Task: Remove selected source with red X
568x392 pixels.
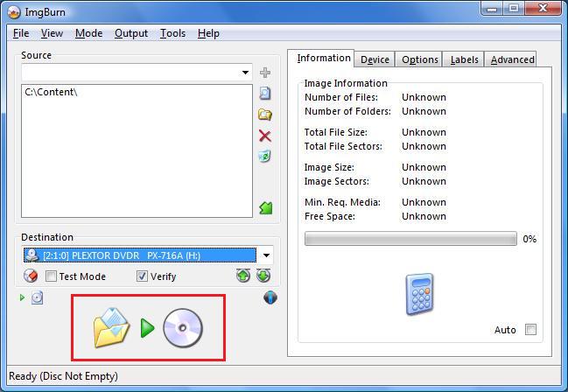Action: [x=265, y=136]
